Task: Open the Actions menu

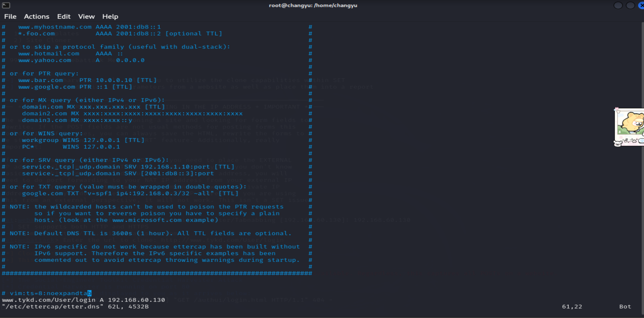Action: pyautogui.click(x=36, y=17)
